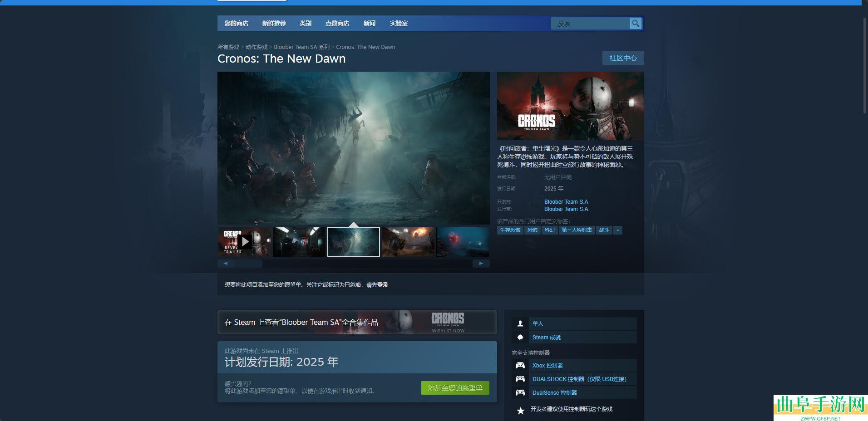Click the Cronos header capsule image
The image size is (868, 421).
click(x=571, y=106)
